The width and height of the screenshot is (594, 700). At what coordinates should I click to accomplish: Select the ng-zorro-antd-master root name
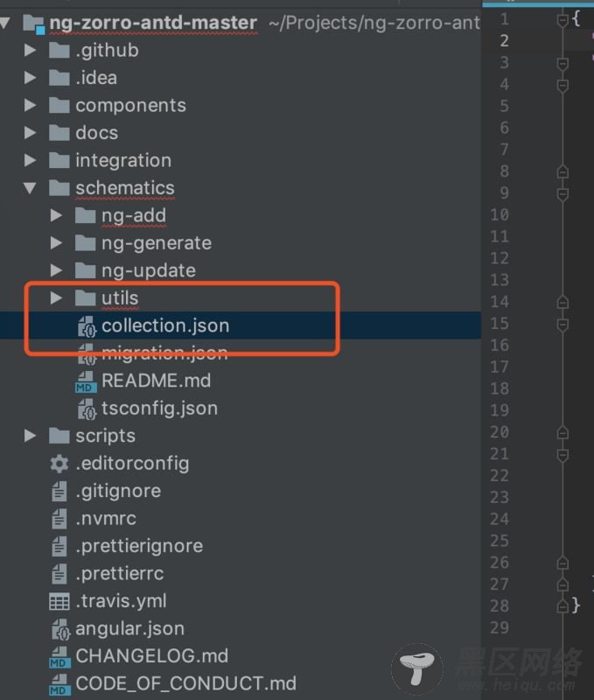click(x=153, y=23)
